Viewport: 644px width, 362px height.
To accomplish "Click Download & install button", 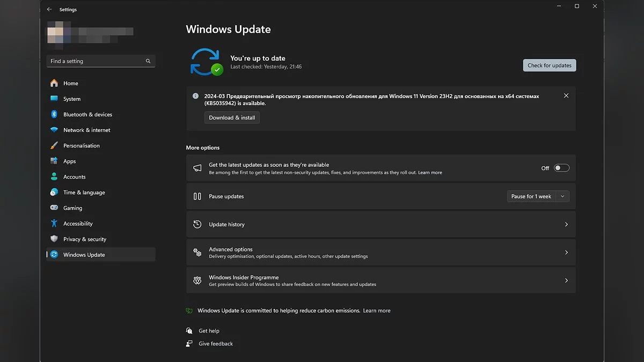I will (x=232, y=117).
